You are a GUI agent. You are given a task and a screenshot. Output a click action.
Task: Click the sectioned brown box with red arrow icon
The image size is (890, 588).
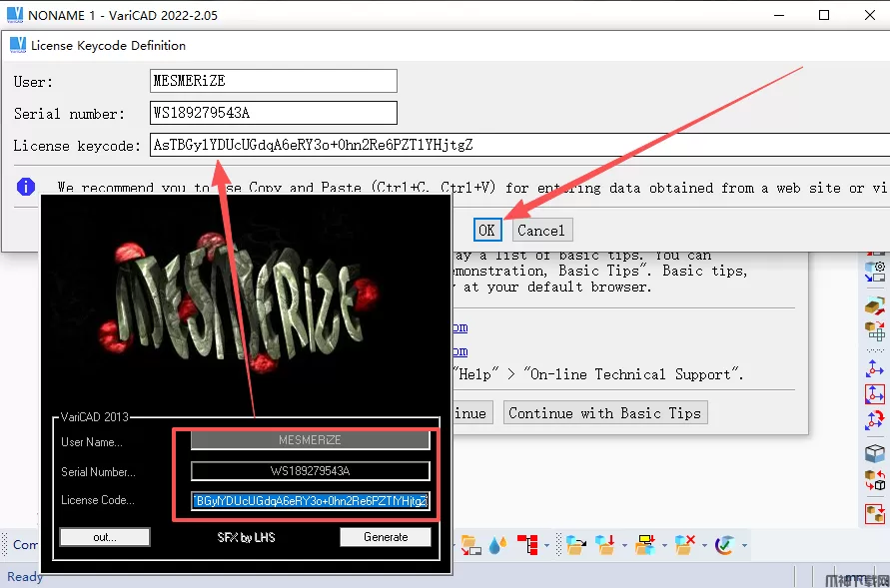click(875, 306)
